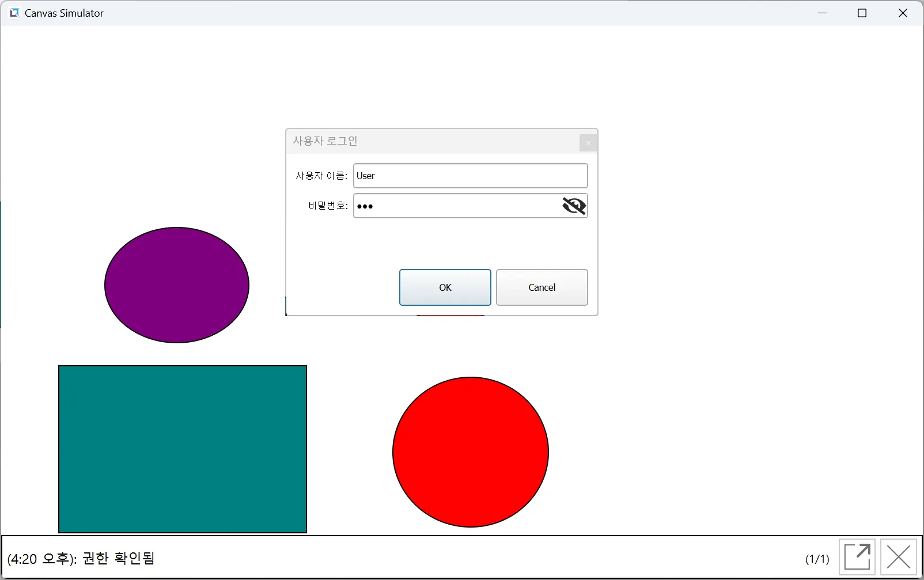Maximize the Canvas Simulator window
This screenshot has width=924, height=580.
click(862, 13)
